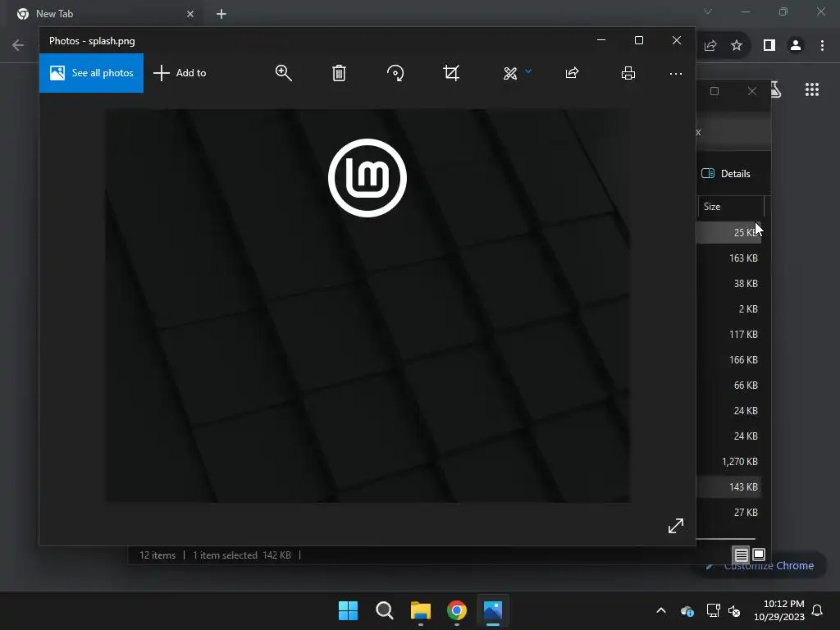Maximize the Photos window
The image size is (840, 630).
tap(638, 41)
